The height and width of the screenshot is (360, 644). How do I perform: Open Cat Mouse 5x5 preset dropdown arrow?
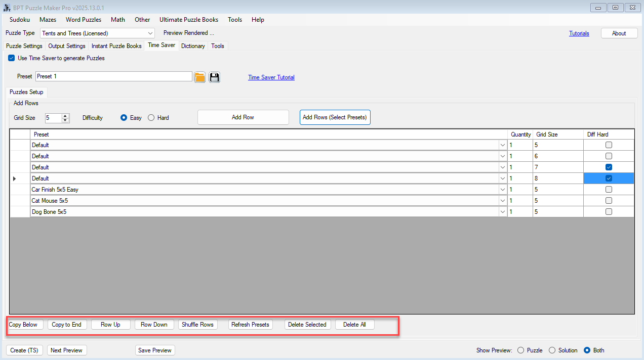pos(502,201)
